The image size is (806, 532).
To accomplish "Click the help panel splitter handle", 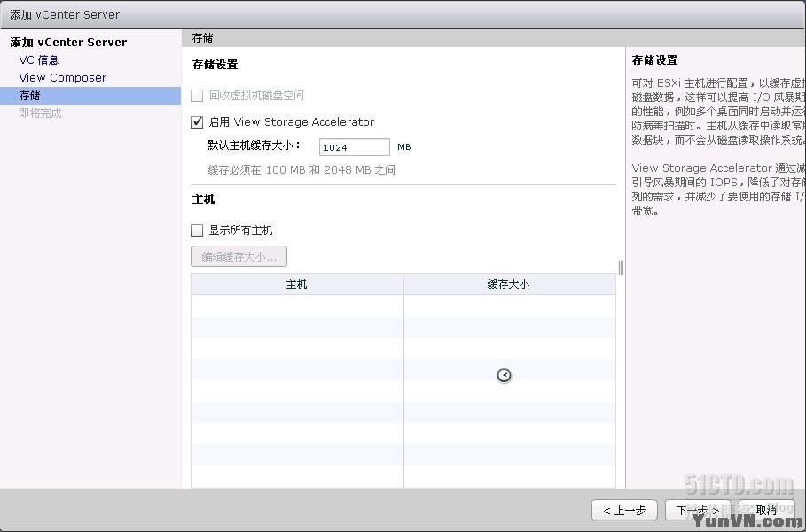I will click(x=621, y=267).
